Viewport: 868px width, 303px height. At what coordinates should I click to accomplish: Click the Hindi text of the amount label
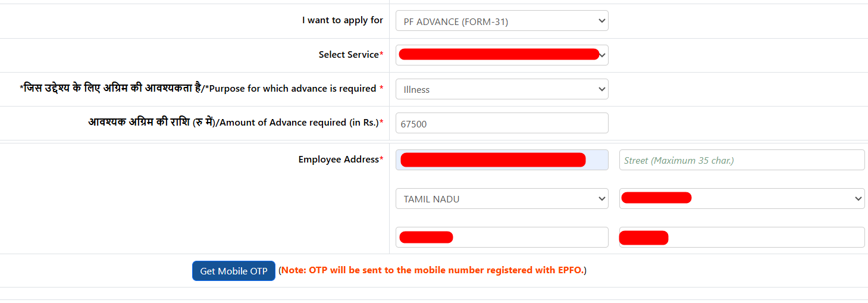click(x=151, y=123)
